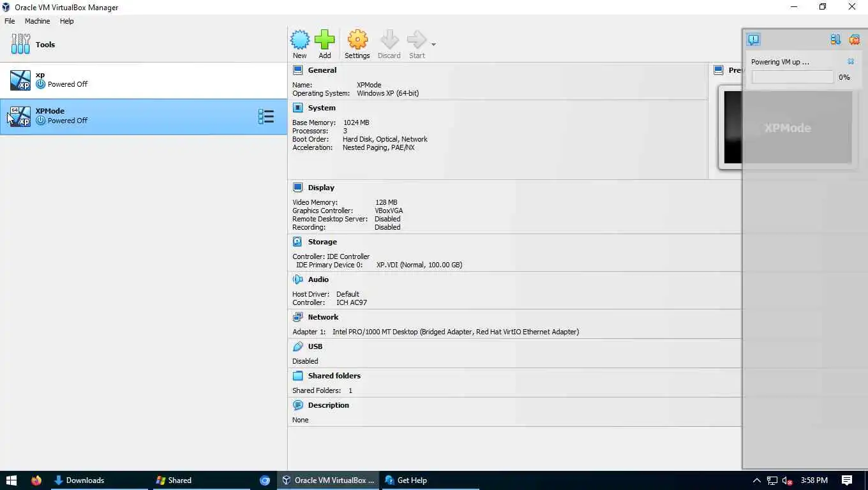Open the Machine menu
Screen dimensions: 868x490
coord(37,21)
